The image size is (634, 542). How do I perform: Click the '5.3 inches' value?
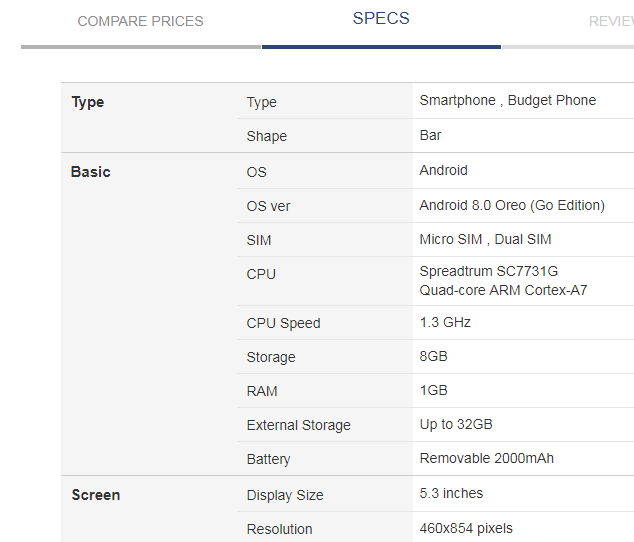[451, 493]
